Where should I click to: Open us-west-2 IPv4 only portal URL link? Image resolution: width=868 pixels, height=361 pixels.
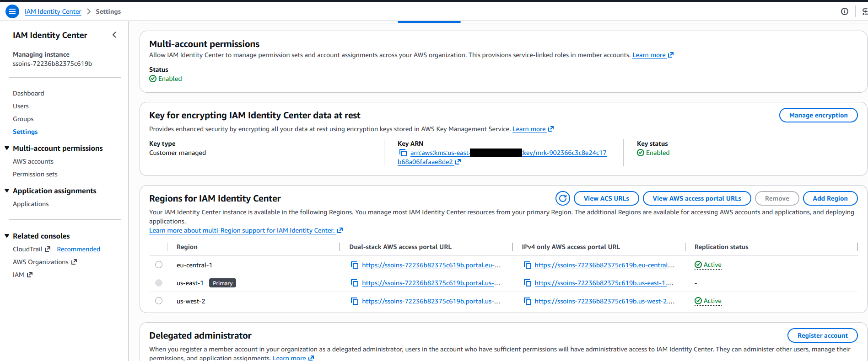tap(604, 301)
